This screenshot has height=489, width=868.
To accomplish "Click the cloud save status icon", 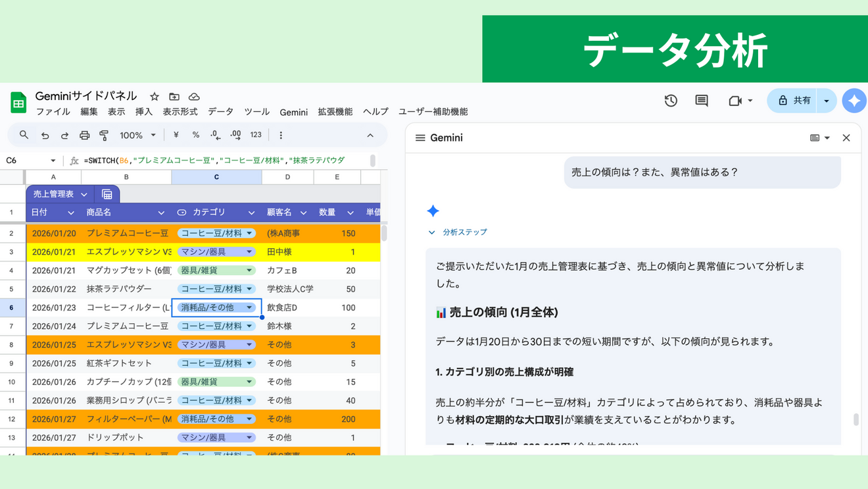I will [194, 97].
